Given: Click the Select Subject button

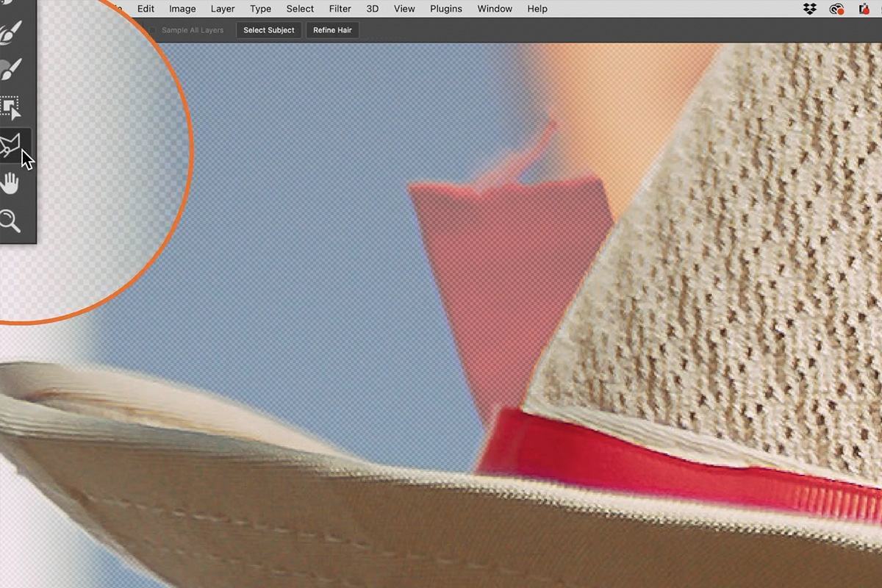Looking at the screenshot, I should click(269, 30).
